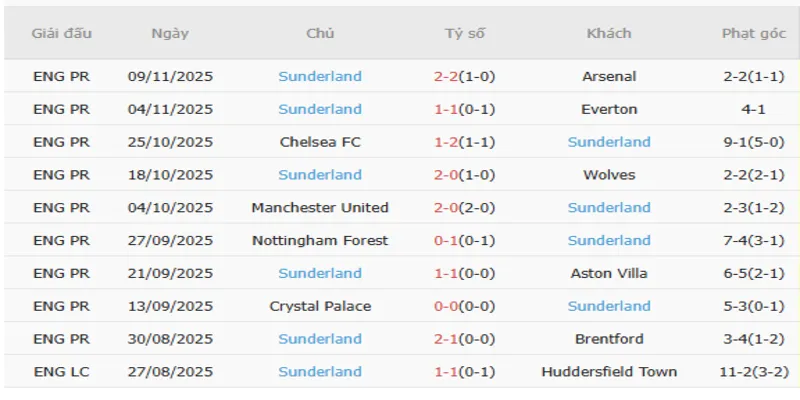Click the Nottingham Forest team name
Screen dimensions: 800x400
(x=320, y=241)
